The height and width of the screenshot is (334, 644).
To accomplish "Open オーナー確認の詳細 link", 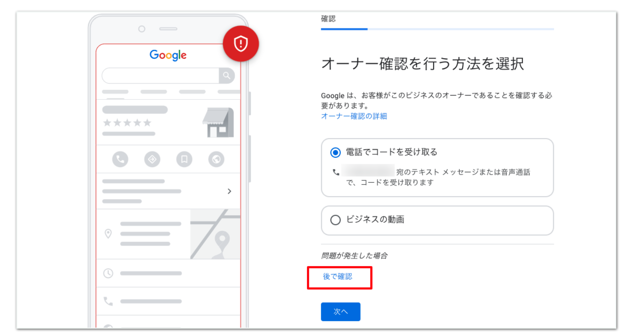I will pos(354,116).
